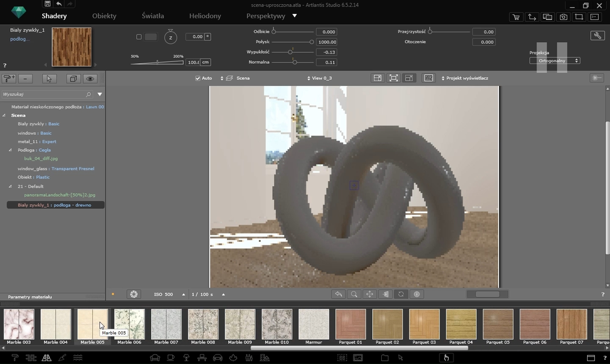Open the Projekcja Ortogonalny dropdown
The height and width of the screenshot is (364, 610).
click(555, 61)
